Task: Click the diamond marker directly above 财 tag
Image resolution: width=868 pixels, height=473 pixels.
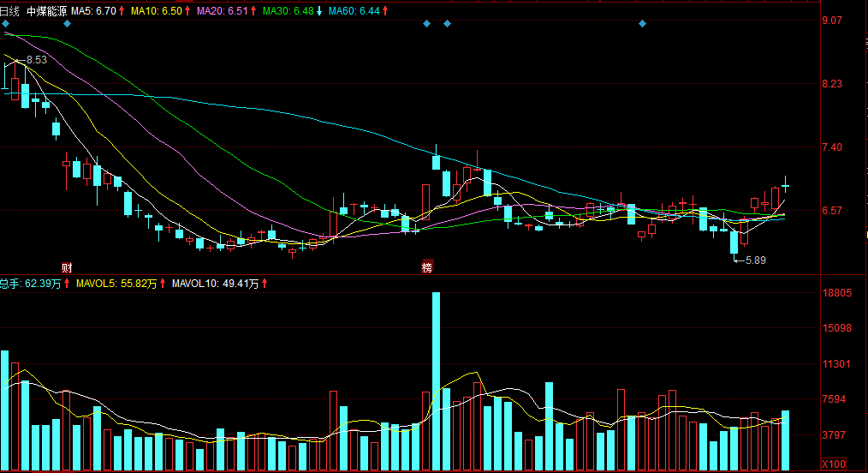Action: (67, 24)
